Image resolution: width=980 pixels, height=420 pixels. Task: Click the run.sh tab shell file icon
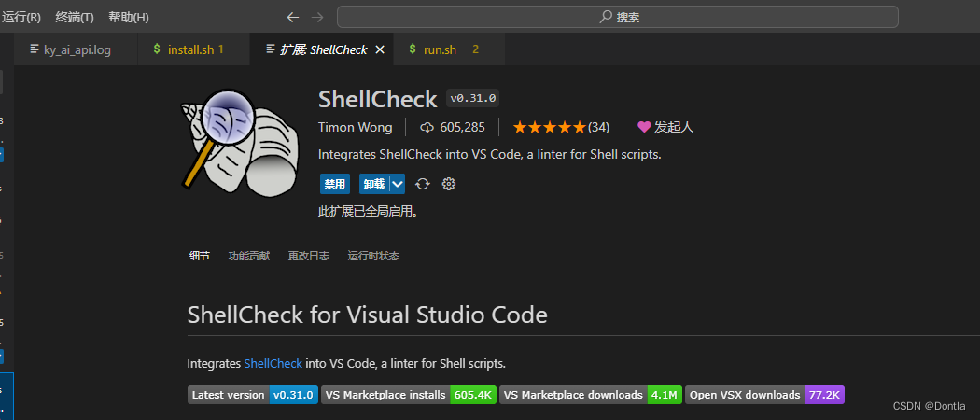[x=413, y=49]
